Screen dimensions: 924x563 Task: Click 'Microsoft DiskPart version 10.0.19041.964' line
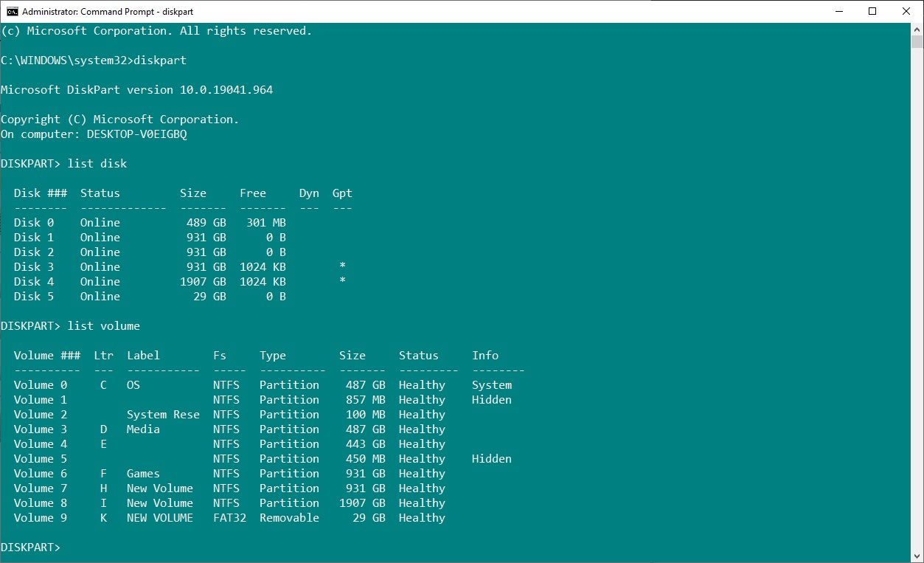point(137,90)
